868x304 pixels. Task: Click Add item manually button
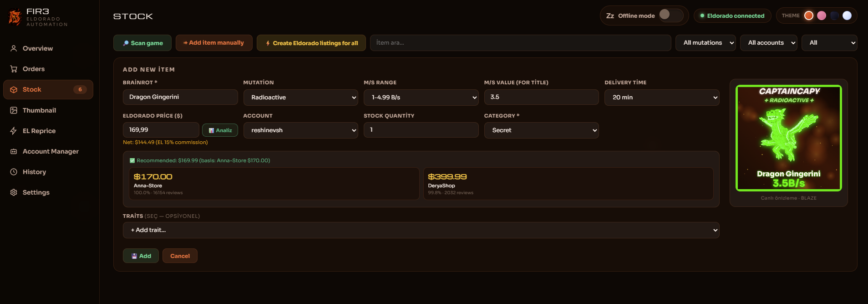coord(214,43)
